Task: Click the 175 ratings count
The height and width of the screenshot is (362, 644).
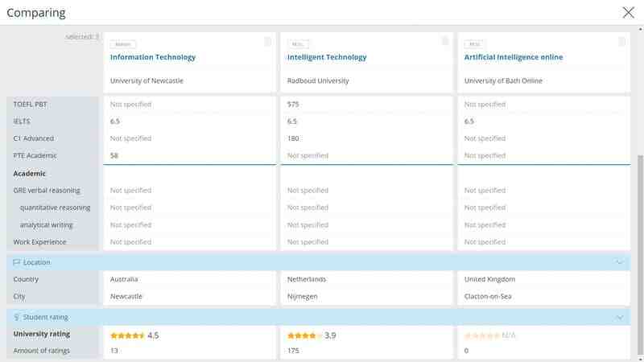Action: tap(293, 351)
